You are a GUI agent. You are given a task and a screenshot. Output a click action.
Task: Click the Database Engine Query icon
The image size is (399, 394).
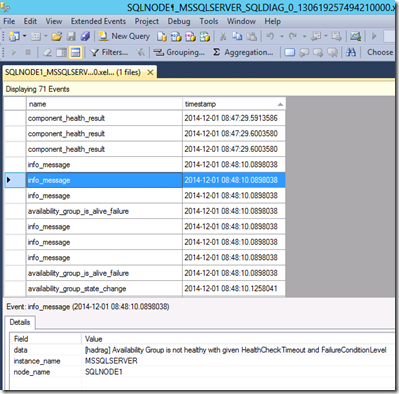(x=162, y=36)
